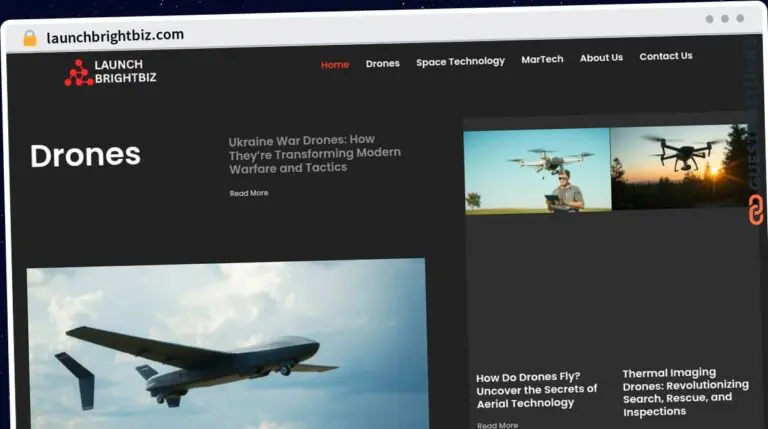This screenshot has width=768, height=429.
Task: Select the sunset drone thumbnail
Action: [678, 166]
